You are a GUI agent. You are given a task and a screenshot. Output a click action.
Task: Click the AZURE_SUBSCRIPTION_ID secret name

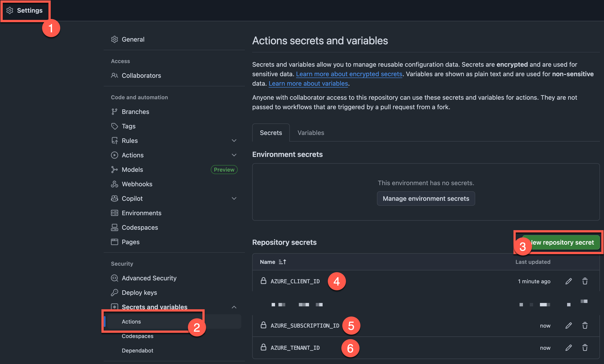305,325
